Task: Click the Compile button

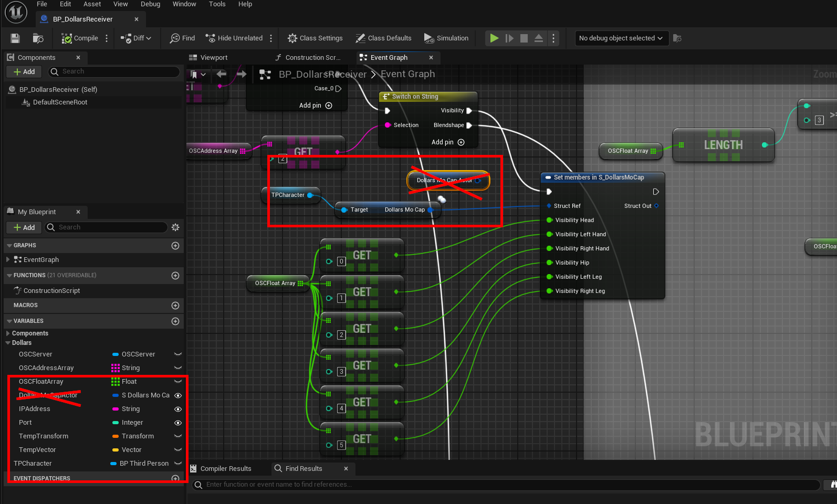Action: [x=80, y=38]
